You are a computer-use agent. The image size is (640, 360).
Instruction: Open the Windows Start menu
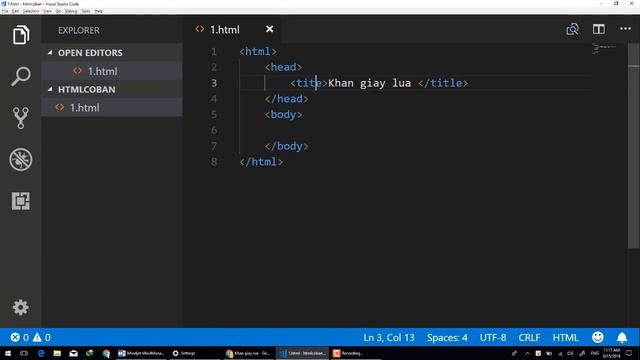click(7, 353)
